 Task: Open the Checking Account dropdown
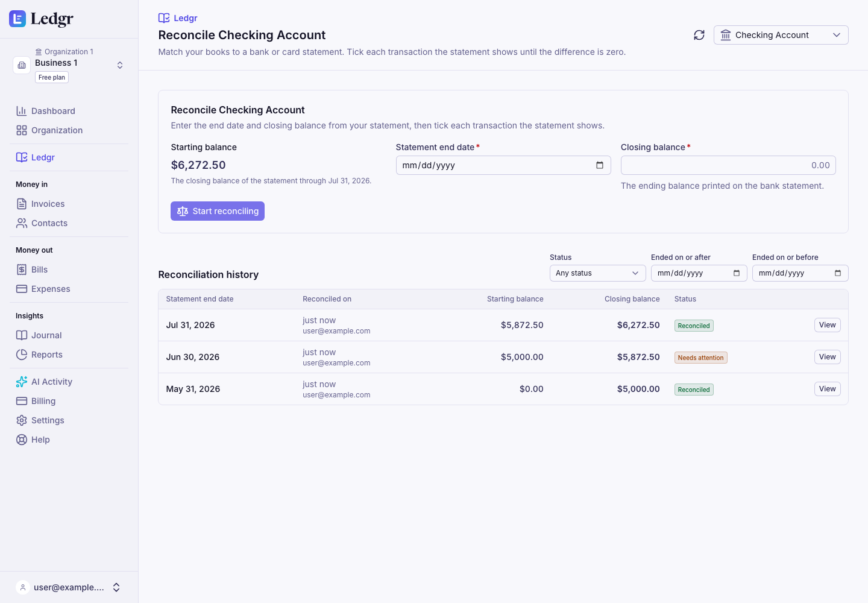click(x=781, y=35)
